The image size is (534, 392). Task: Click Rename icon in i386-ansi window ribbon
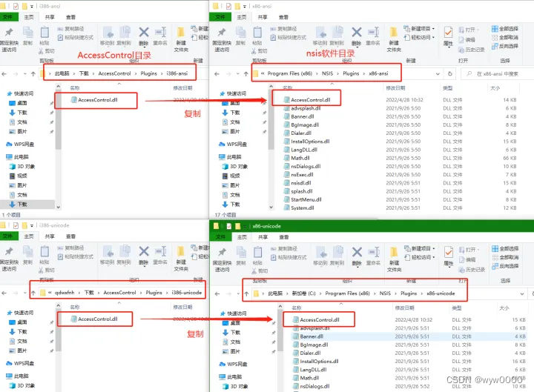pyautogui.click(x=160, y=36)
